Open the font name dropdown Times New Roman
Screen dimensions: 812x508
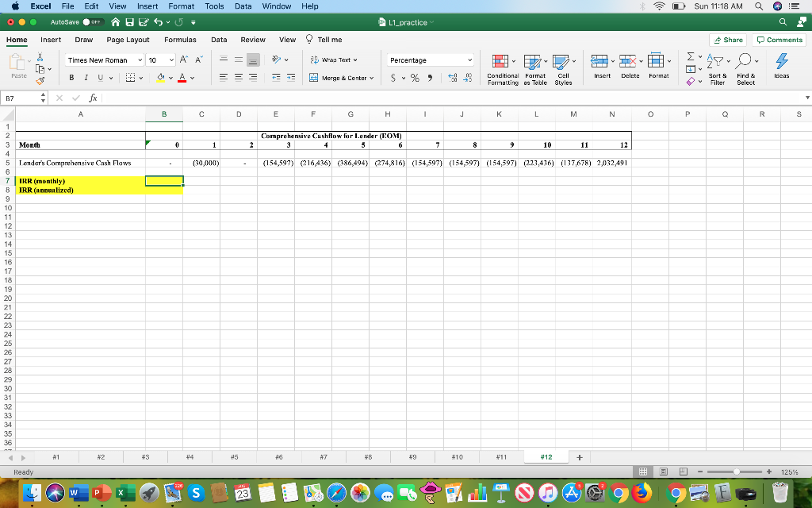click(140, 60)
